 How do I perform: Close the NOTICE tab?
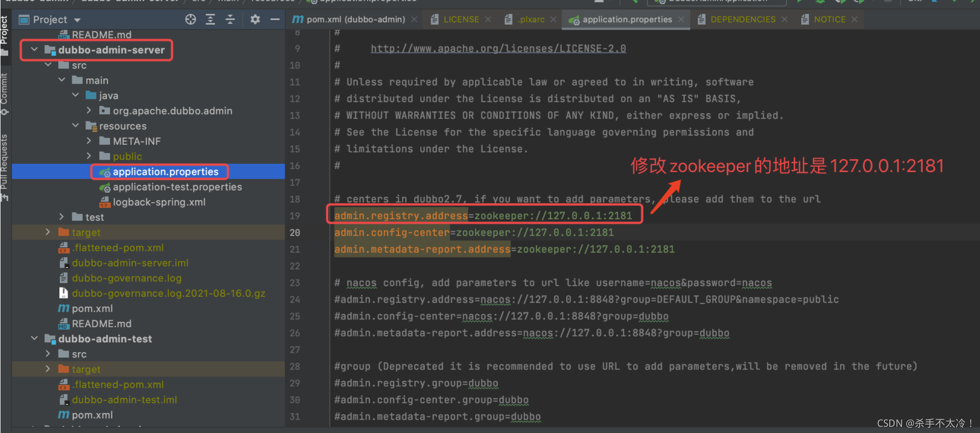click(855, 19)
